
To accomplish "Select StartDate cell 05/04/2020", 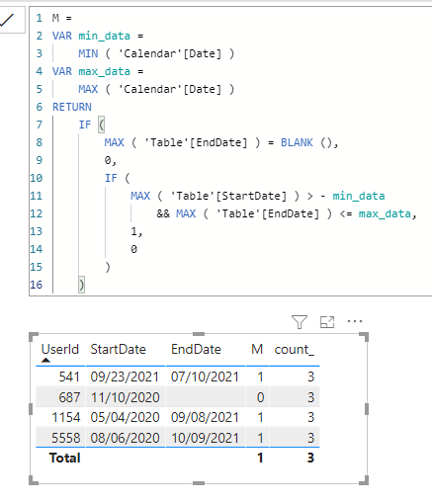I will 125,417.
